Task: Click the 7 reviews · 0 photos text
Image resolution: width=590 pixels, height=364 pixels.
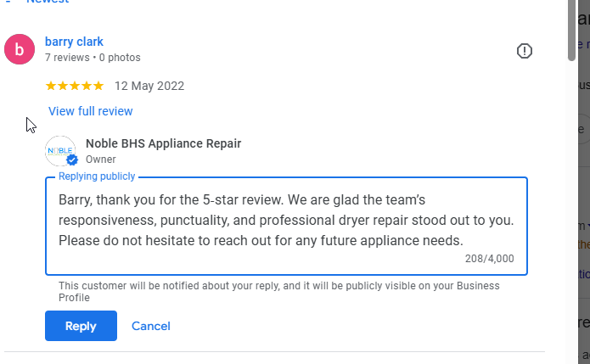Action: 93,58
